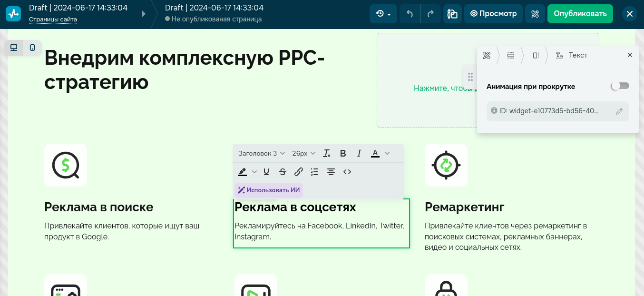Select the heading Ремаркетинг
This screenshot has width=644, height=296.
tap(465, 207)
